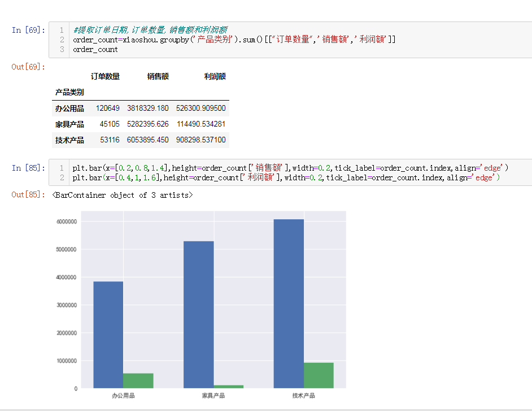Click the cell value 526300.909500
This screenshot has width=532, height=412.
tap(201, 109)
